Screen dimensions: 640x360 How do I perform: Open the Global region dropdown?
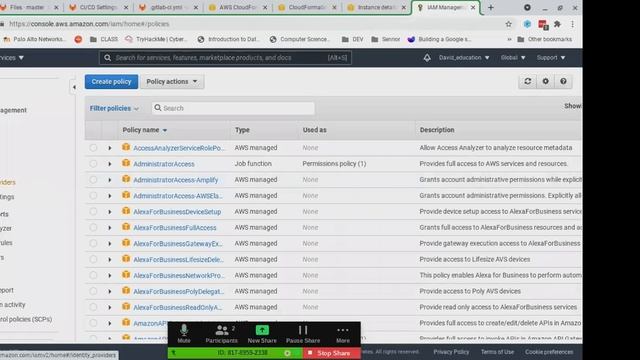pyautogui.click(x=513, y=58)
